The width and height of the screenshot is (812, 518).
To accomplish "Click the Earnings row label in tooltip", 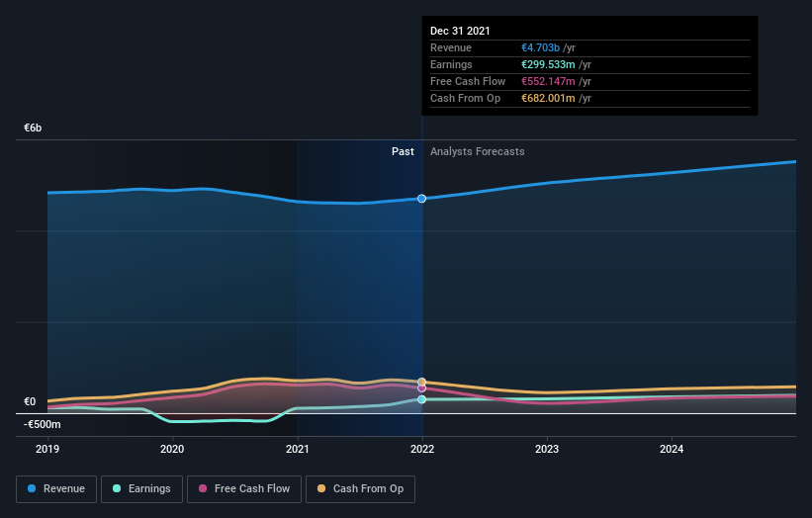I will (x=451, y=64).
